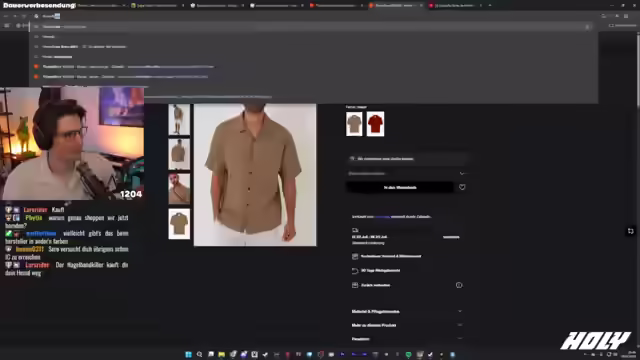This screenshot has width=640, height=360.
Task: Switch to the last tab with pink icon
Action: click(x=454, y=6)
